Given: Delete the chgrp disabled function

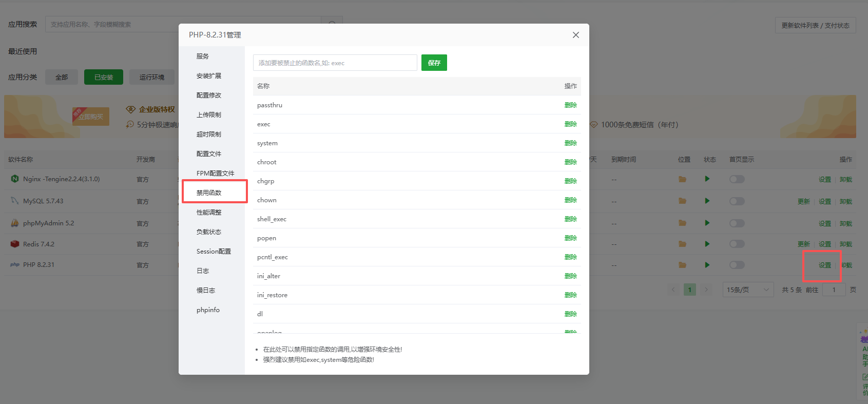Looking at the screenshot, I should point(571,181).
